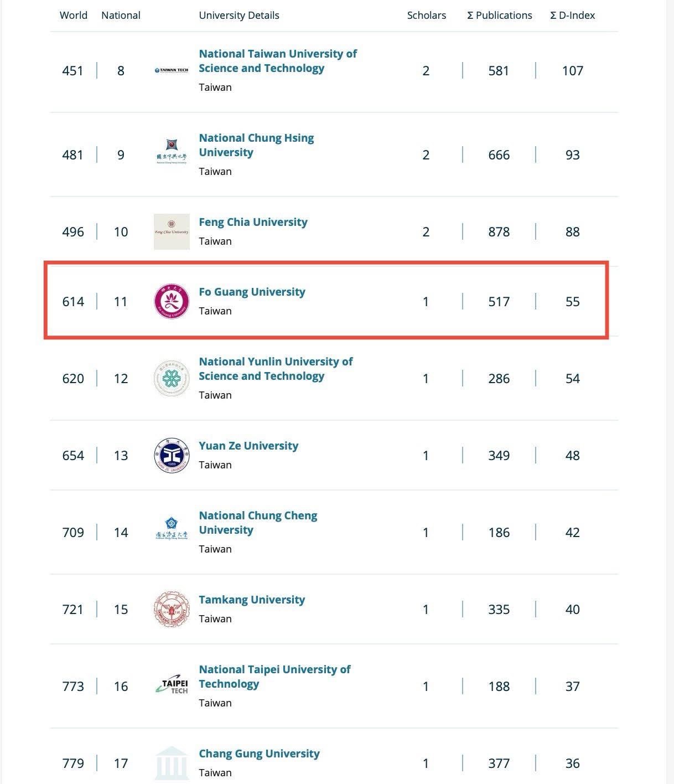This screenshot has height=784, width=674.
Task: Click D-Index value 107
Action: point(573,71)
